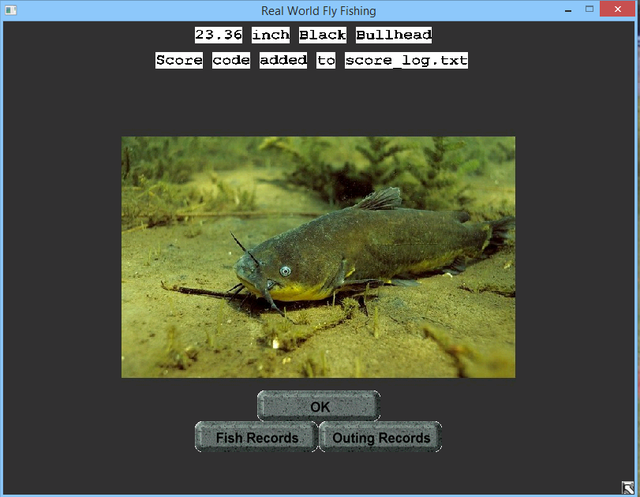Click the word 'Bullhead' in heading
The width and height of the screenshot is (640, 497).
[x=394, y=35]
